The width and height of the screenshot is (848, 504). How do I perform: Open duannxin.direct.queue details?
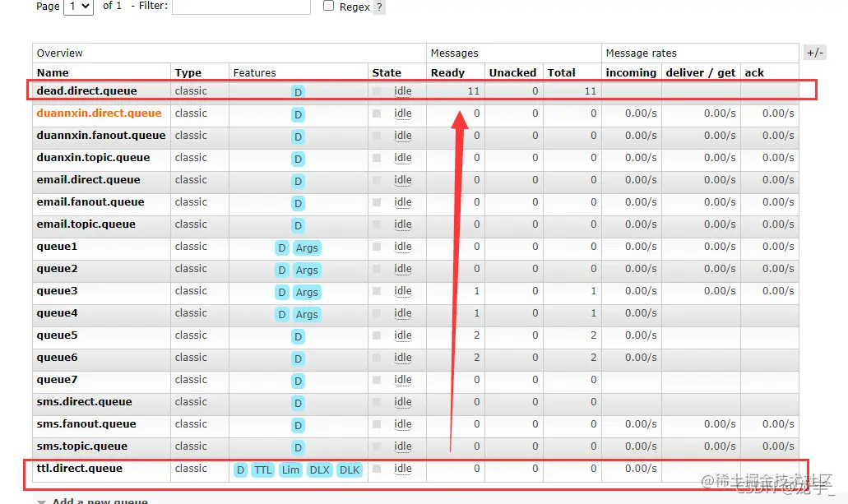click(99, 113)
